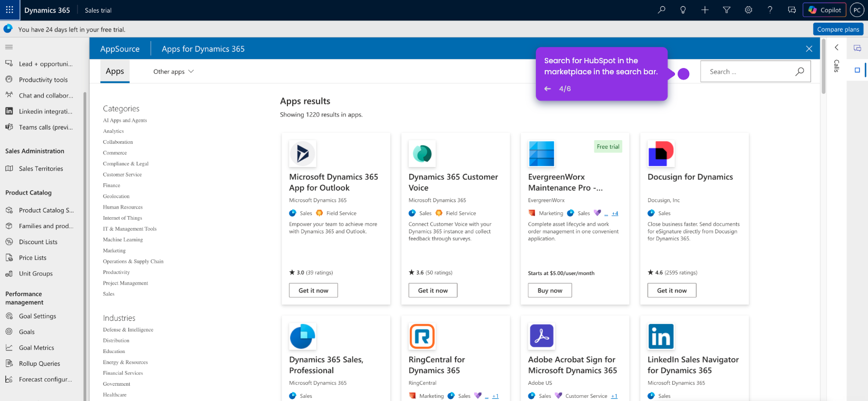
Task: Open Lead + opportunity in sidebar
Action: tap(39, 64)
